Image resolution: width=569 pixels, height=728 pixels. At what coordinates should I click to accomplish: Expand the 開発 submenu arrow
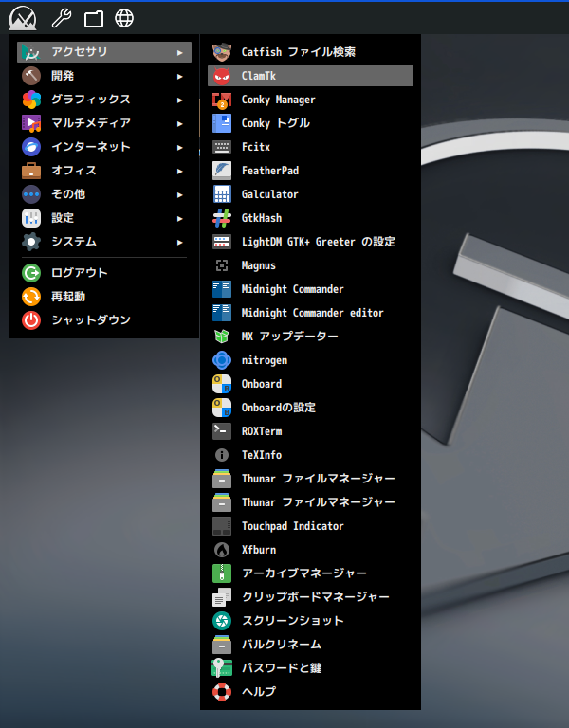(180, 76)
